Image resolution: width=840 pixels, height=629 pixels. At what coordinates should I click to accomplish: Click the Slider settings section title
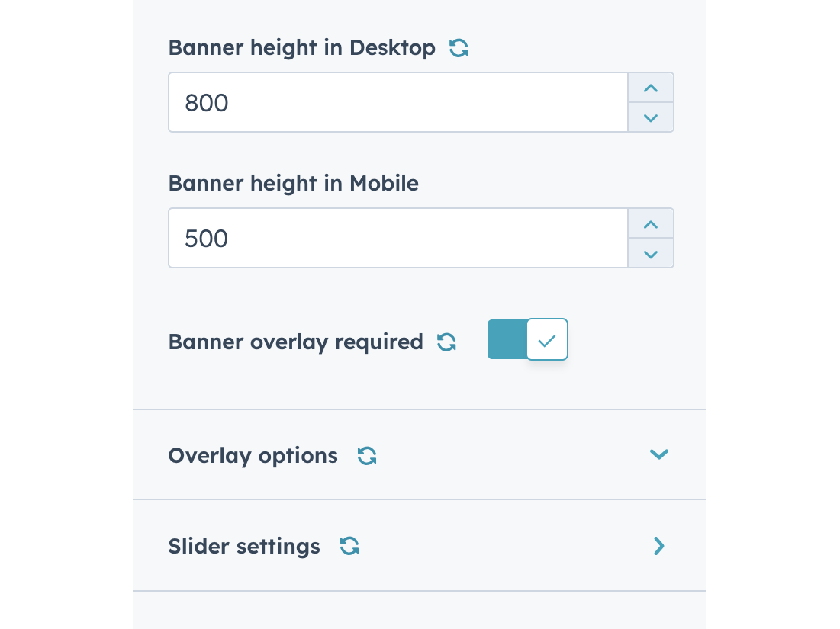(x=244, y=547)
